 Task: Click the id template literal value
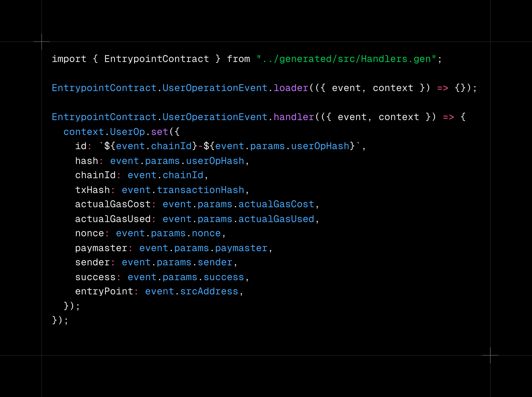[231, 146]
